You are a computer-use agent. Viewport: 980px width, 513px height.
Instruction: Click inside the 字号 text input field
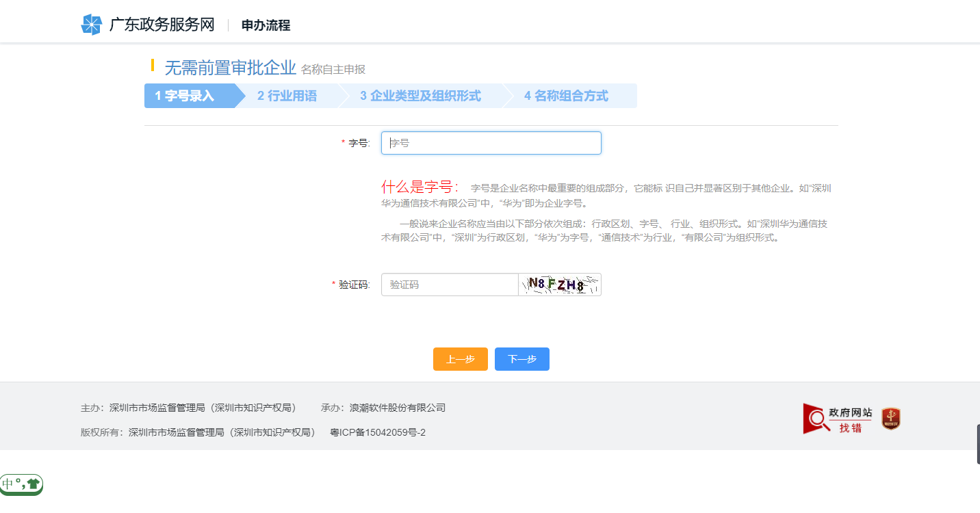(490, 142)
